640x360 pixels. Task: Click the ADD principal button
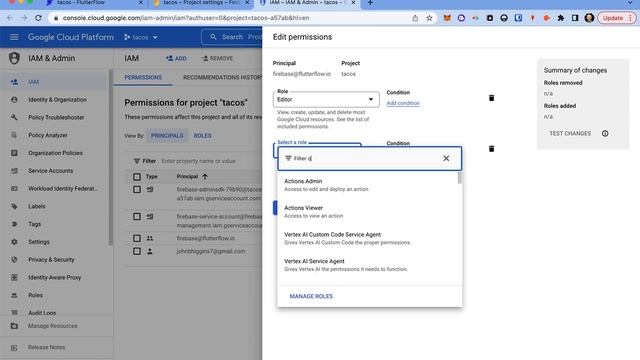click(x=176, y=58)
